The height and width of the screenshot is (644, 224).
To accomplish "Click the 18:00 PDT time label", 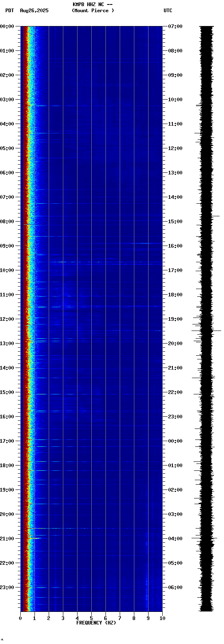I will [x=7, y=466].
